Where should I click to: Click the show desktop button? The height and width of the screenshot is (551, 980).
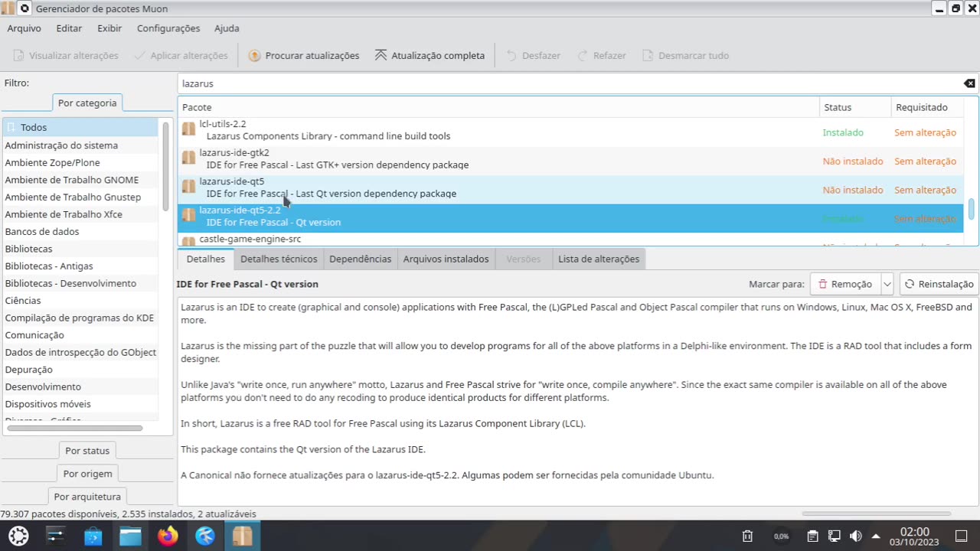(x=962, y=536)
